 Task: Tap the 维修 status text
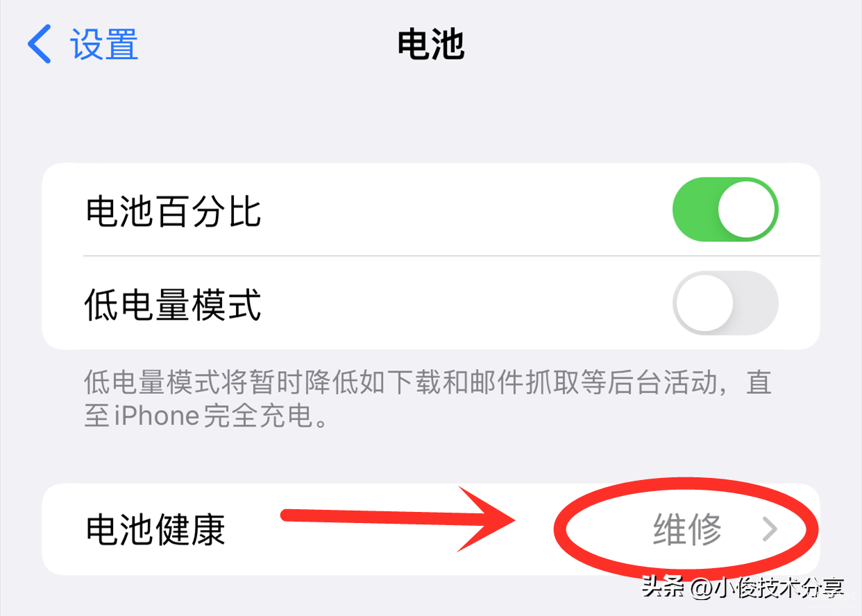(687, 530)
